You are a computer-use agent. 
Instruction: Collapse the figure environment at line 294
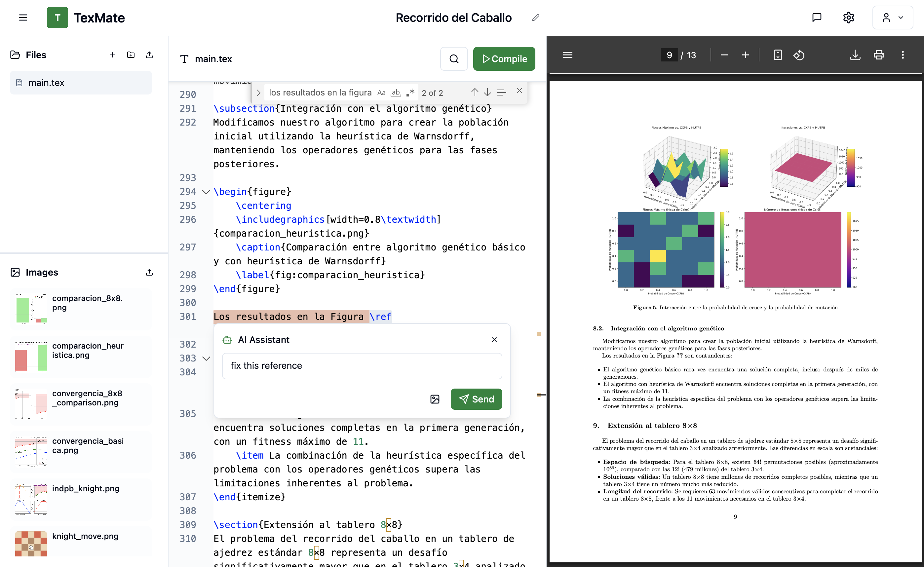coord(206,192)
